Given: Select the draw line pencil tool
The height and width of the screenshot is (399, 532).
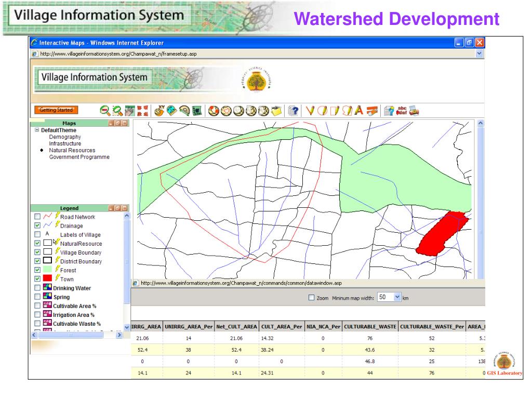Looking at the screenshot, I should 310,111.
